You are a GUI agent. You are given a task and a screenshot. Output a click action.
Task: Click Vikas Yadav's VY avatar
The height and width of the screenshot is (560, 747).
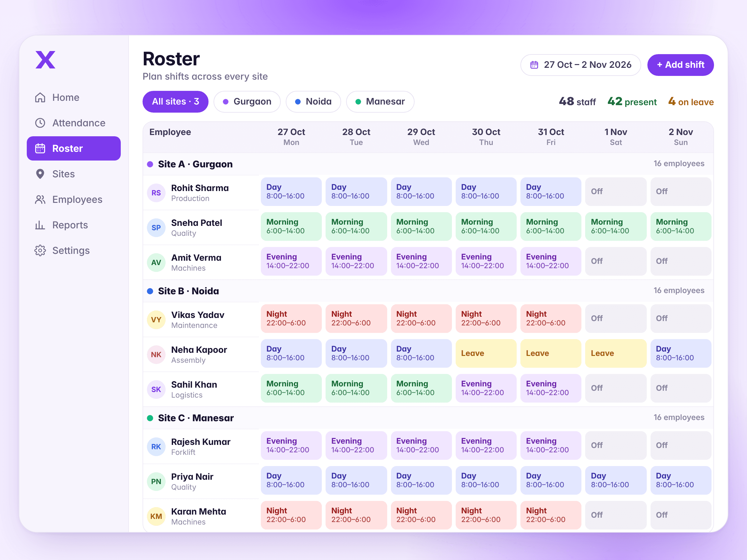(x=156, y=320)
